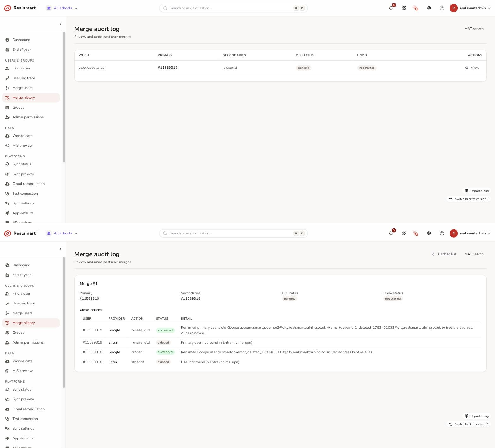Click the red globes icon in lower Merge #1 header
Image resolution: width=495 pixels, height=448 pixels.
pos(416,233)
